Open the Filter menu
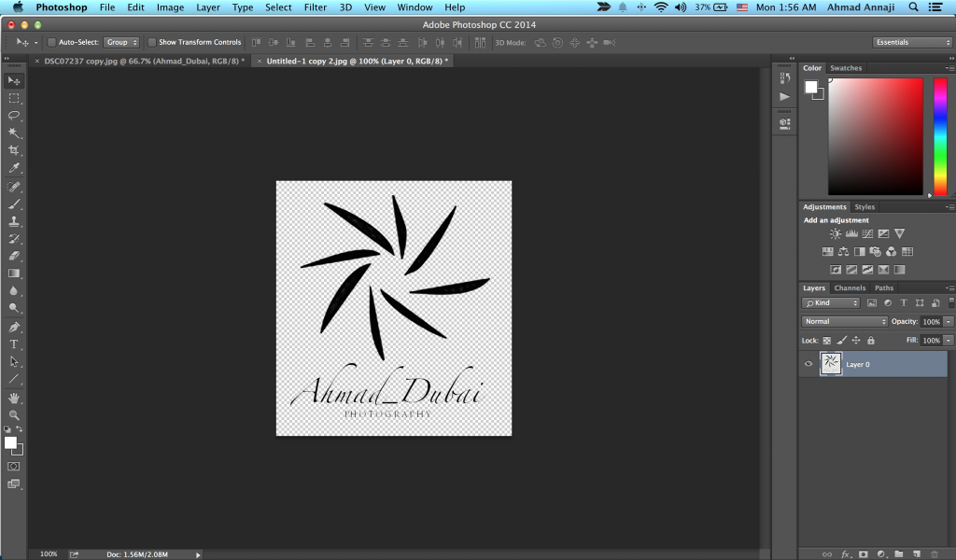The width and height of the screenshot is (956, 560). pyautogui.click(x=316, y=7)
